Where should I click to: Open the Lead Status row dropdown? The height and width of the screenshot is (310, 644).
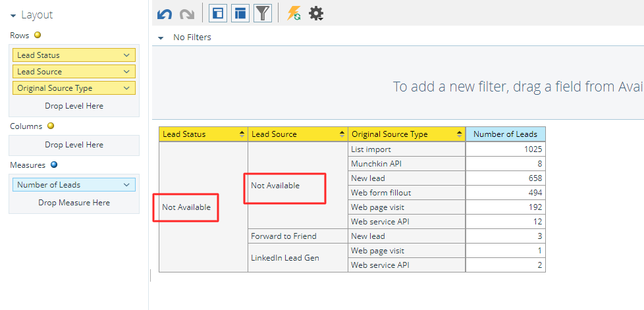(126, 55)
